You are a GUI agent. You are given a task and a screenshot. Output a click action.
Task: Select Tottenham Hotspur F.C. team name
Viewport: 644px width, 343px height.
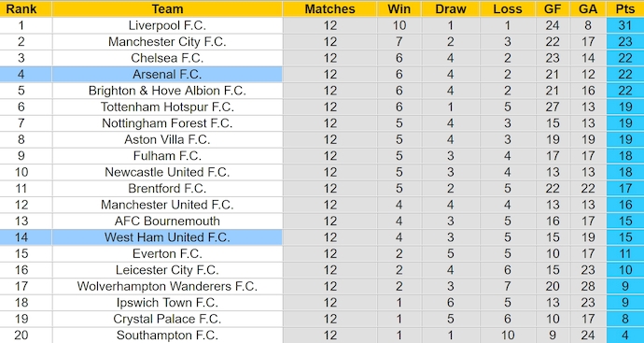(167, 107)
